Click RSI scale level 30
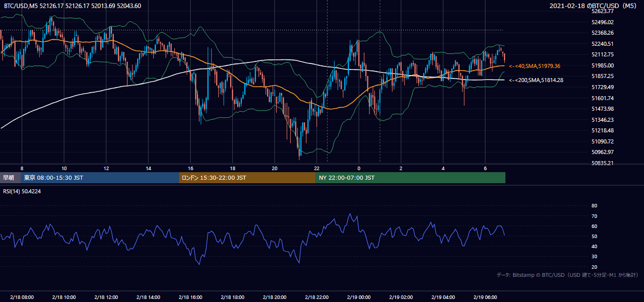The image size is (644, 302). click(x=594, y=257)
